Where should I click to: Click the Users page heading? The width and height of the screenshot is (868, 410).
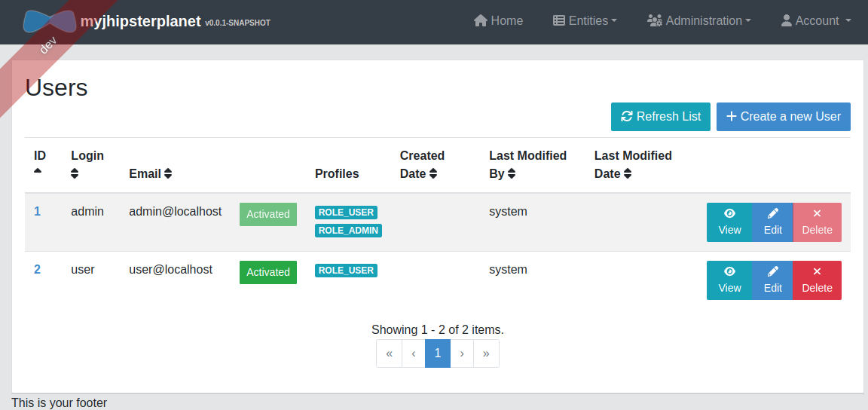pyautogui.click(x=57, y=87)
